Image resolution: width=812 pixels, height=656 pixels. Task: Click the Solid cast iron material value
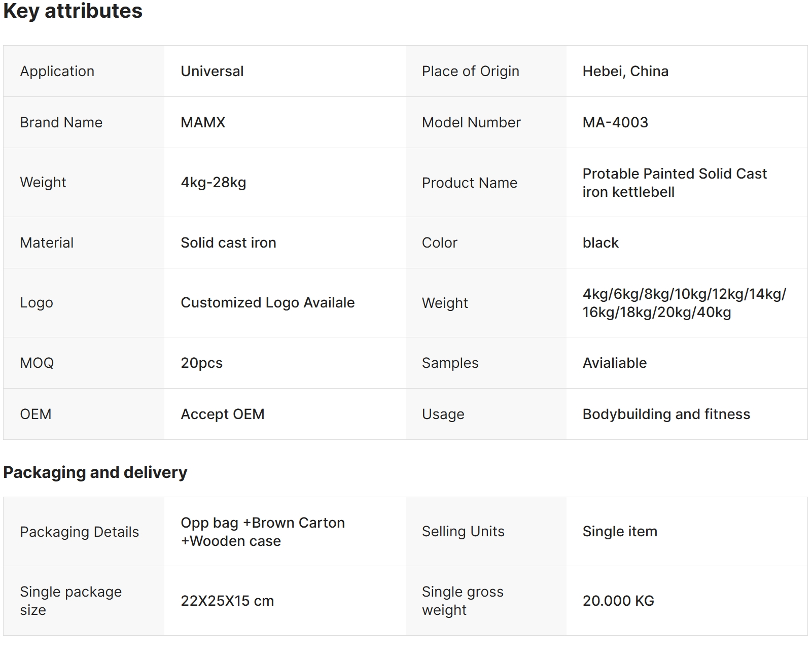(228, 243)
